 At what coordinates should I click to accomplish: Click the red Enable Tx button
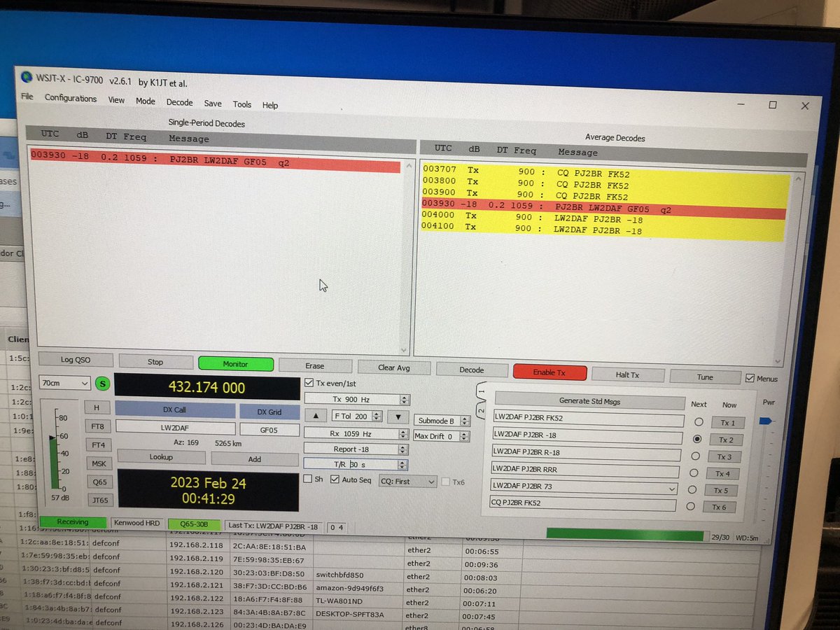(549, 372)
